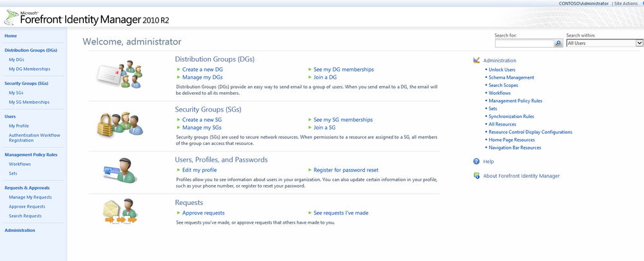This screenshot has height=261, width=644.
Task: Click the Distribution Groups envelope icon
Action: click(x=121, y=75)
